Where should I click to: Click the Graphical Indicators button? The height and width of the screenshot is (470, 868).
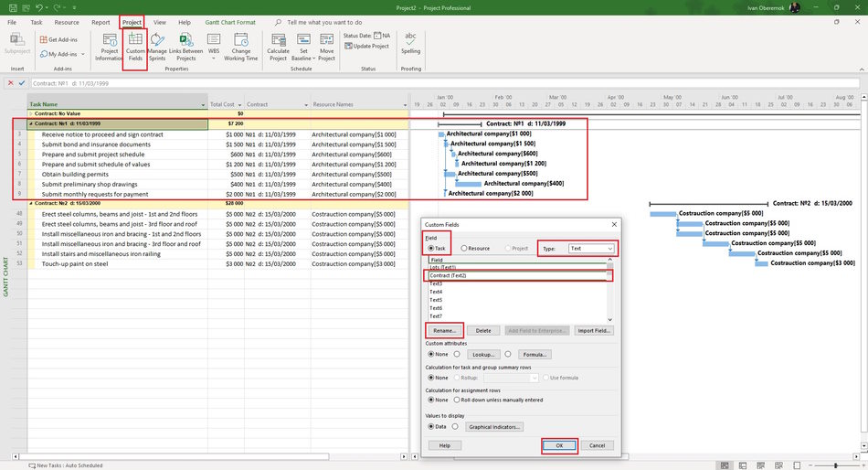coord(494,427)
